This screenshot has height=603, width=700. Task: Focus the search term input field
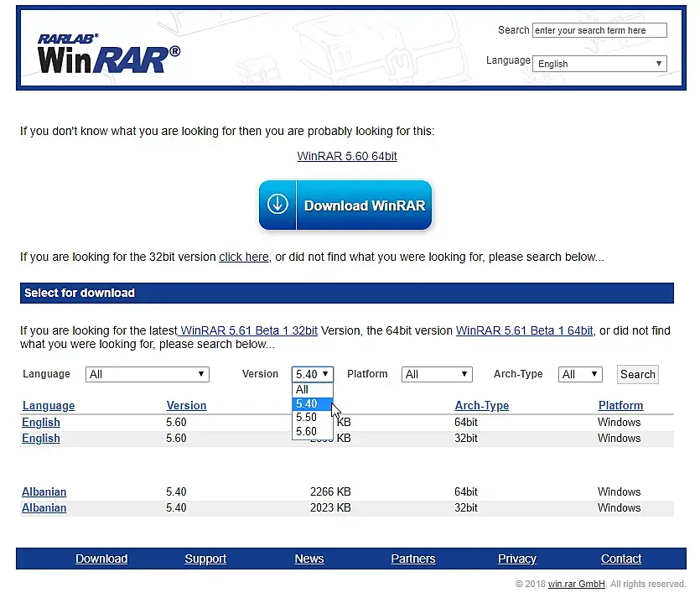pos(599,30)
